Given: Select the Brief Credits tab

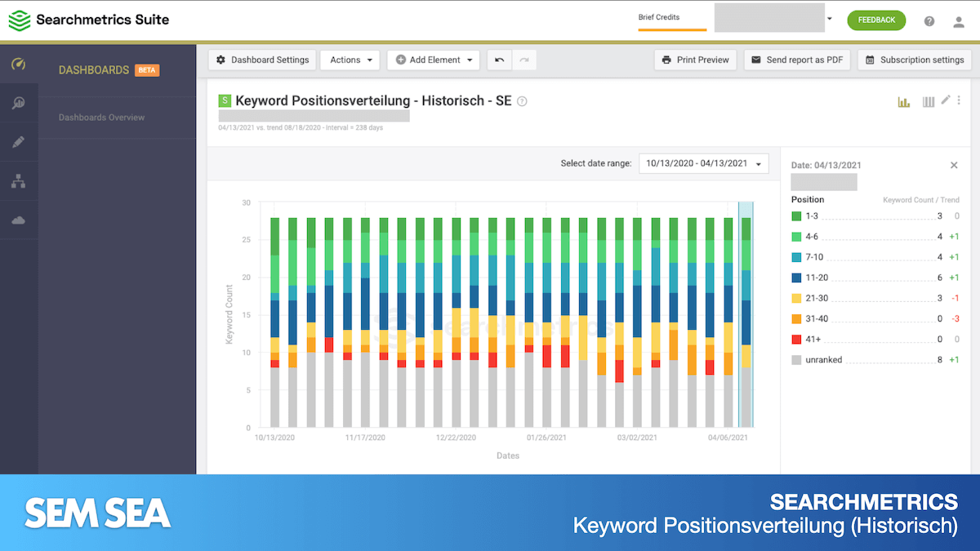Looking at the screenshot, I should coord(659,17).
